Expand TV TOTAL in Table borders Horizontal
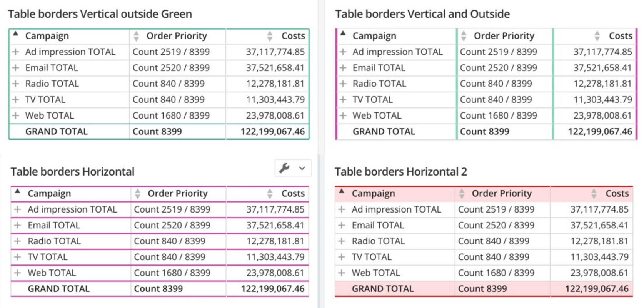The width and height of the screenshot is (644, 308). click(x=17, y=257)
